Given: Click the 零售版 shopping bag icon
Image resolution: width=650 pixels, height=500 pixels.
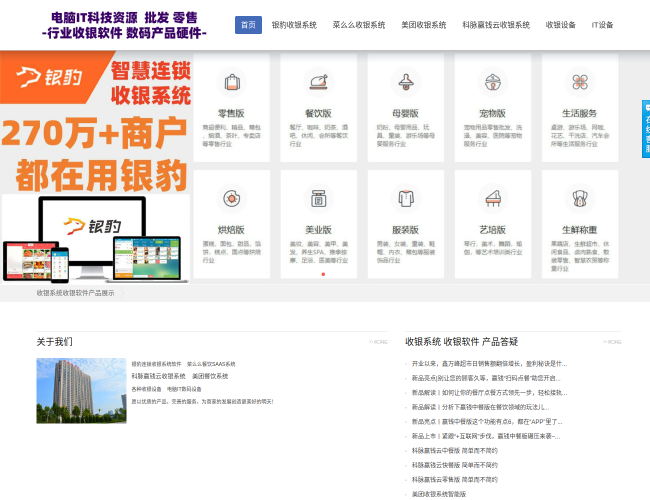Looking at the screenshot, I should (x=232, y=82).
